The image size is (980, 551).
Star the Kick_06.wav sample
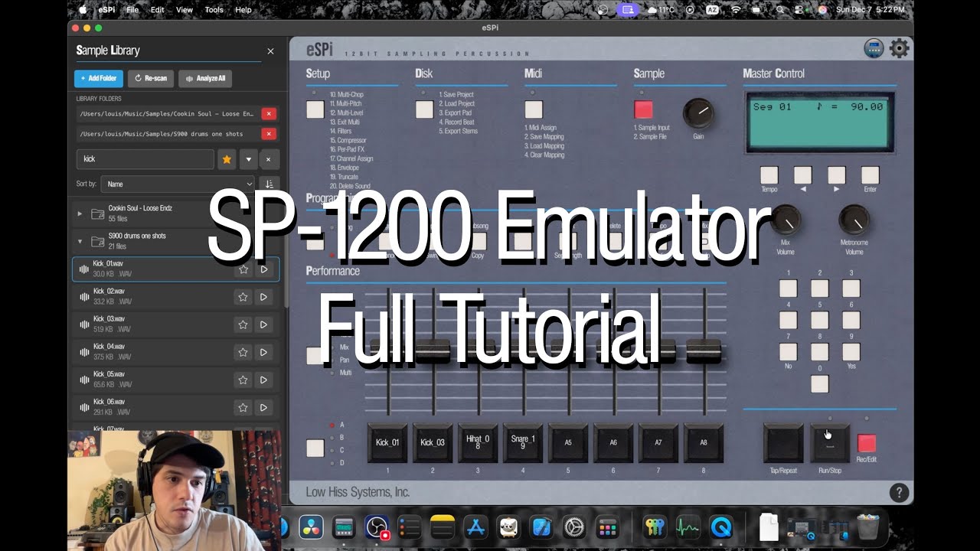coord(243,407)
